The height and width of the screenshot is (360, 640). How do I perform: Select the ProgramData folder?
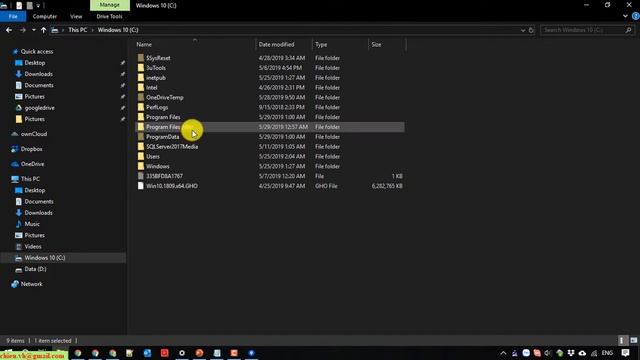(x=162, y=137)
